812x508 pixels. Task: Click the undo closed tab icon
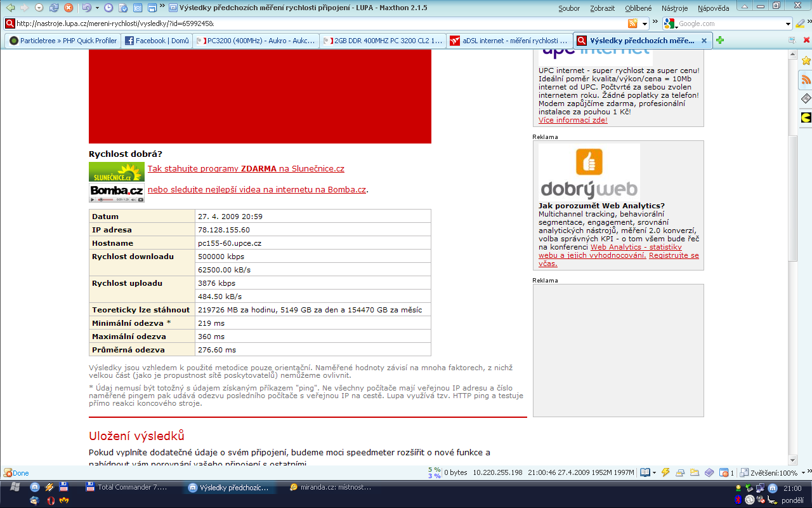coord(86,8)
